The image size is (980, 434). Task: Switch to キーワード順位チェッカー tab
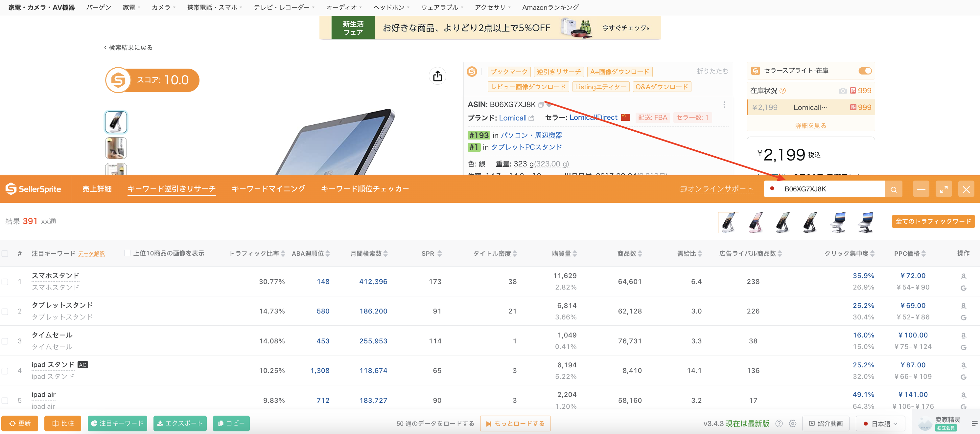365,189
